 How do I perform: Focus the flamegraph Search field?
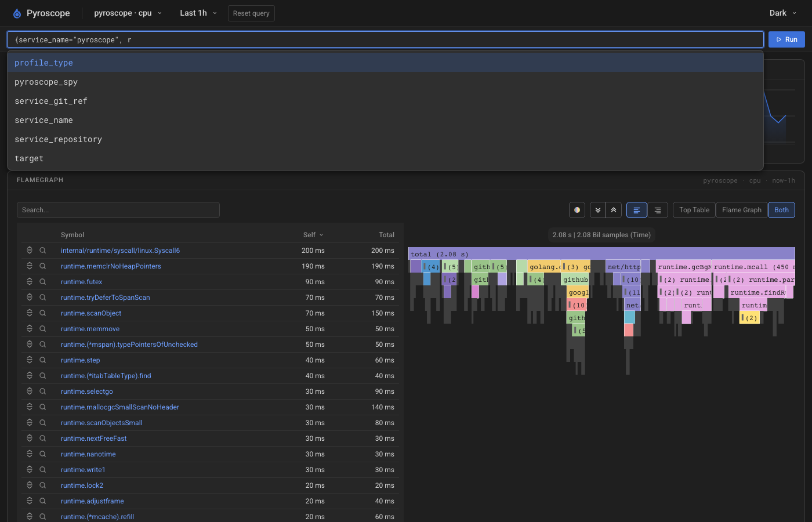click(x=118, y=210)
